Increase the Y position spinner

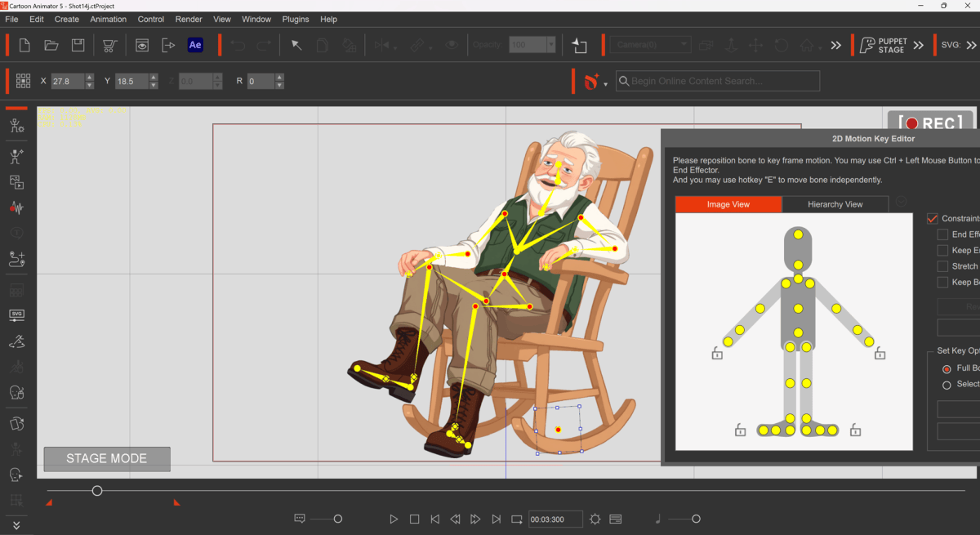coord(153,78)
